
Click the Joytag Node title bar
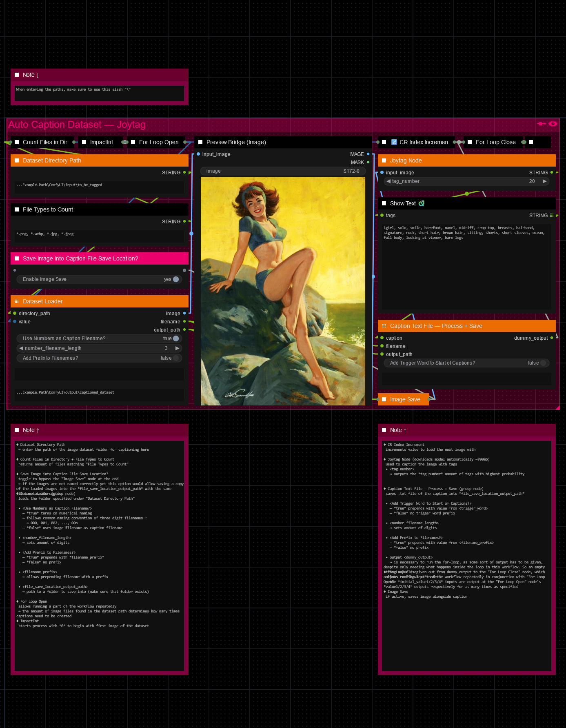pos(467,160)
